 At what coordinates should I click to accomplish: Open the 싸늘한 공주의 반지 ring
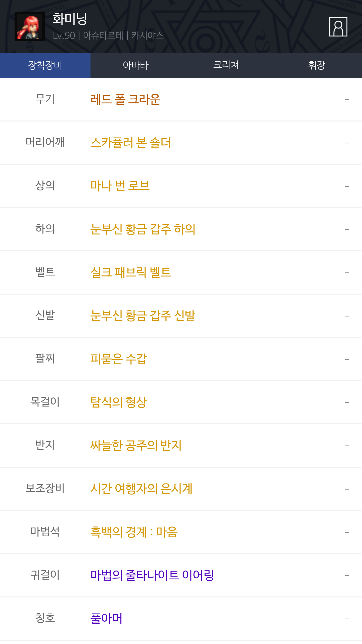[x=136, y=446]
